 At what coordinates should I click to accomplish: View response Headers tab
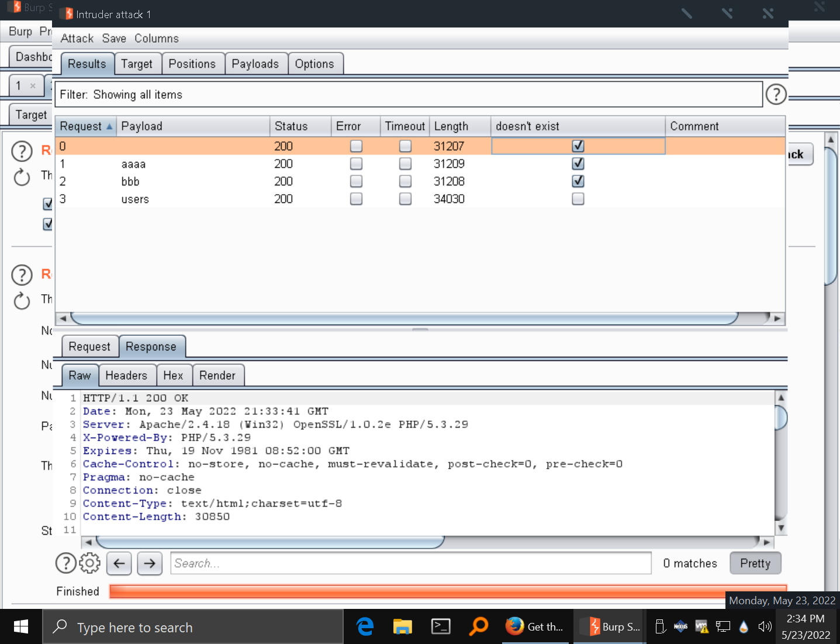pos(126,376)
